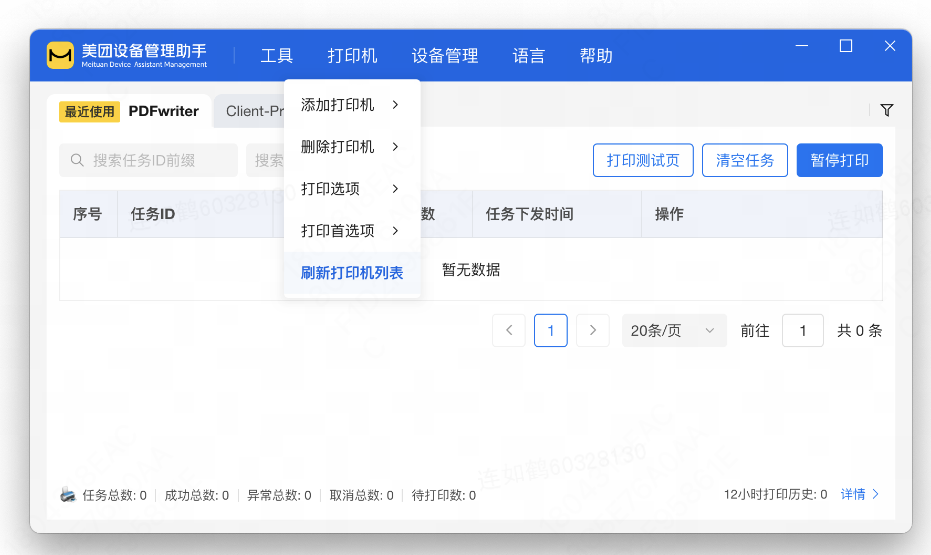
Task: Click the Meituan yellow logo icon
Action: (x=61, y=55)
